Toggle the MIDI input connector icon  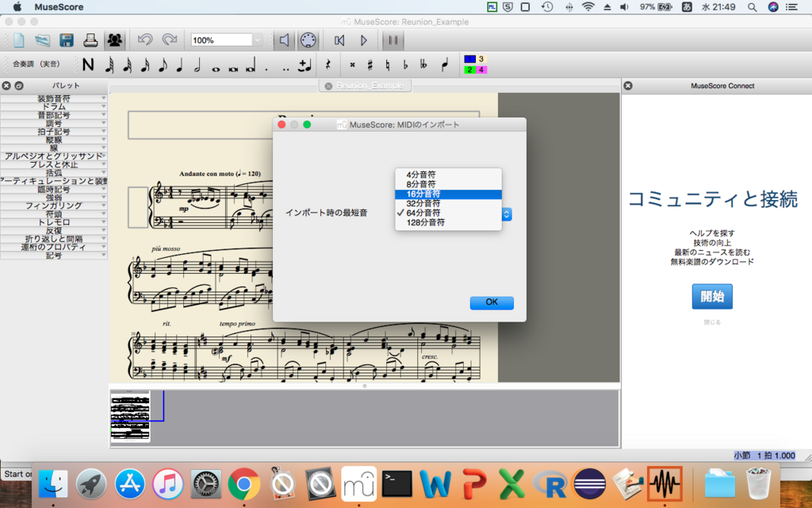click(308, 40)
